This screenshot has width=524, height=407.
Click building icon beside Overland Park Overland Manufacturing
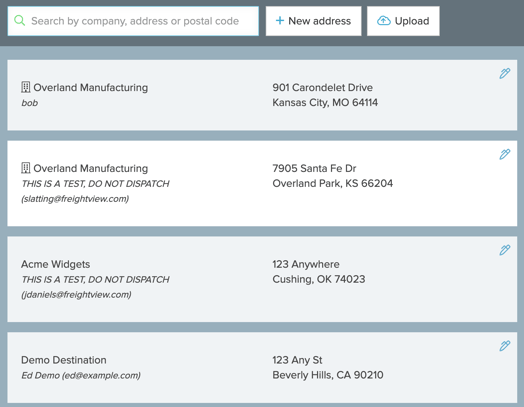(26, 168)
